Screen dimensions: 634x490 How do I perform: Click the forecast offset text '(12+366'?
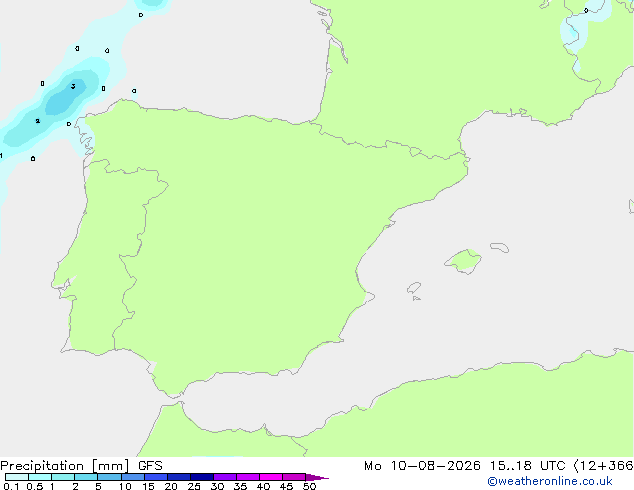tap(603, 466)
